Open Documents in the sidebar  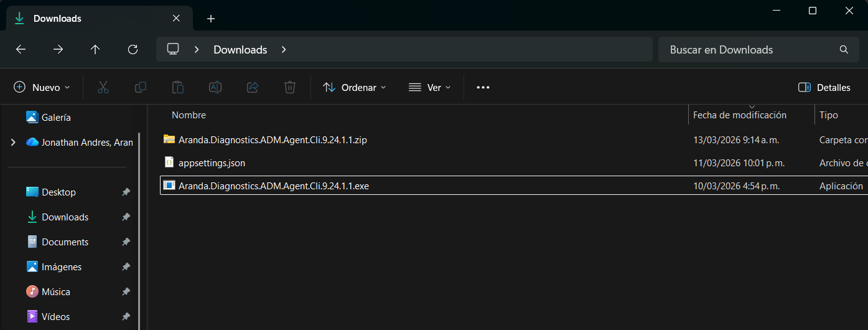(65, 242)
